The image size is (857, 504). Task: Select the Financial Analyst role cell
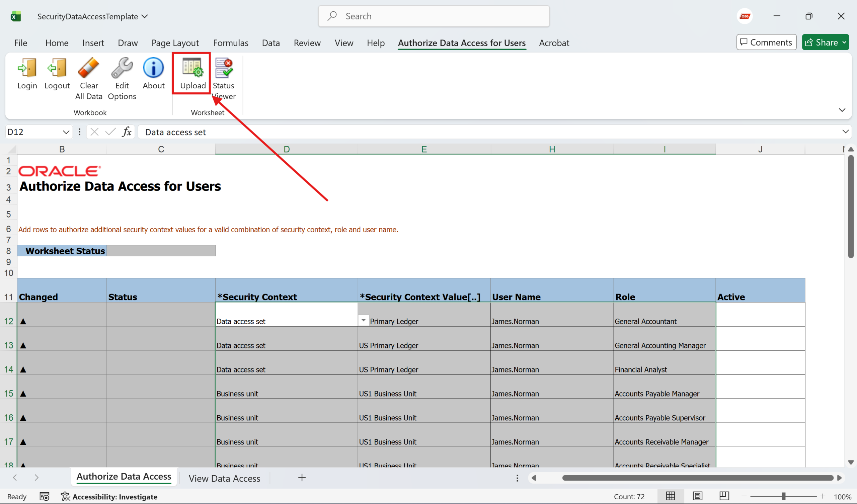coord(664,362)
